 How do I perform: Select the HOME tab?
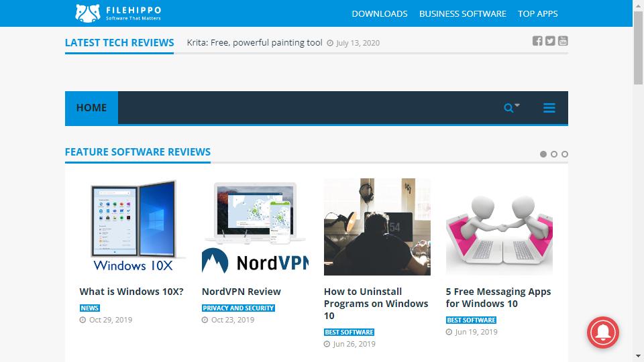[x=91, y=107]
